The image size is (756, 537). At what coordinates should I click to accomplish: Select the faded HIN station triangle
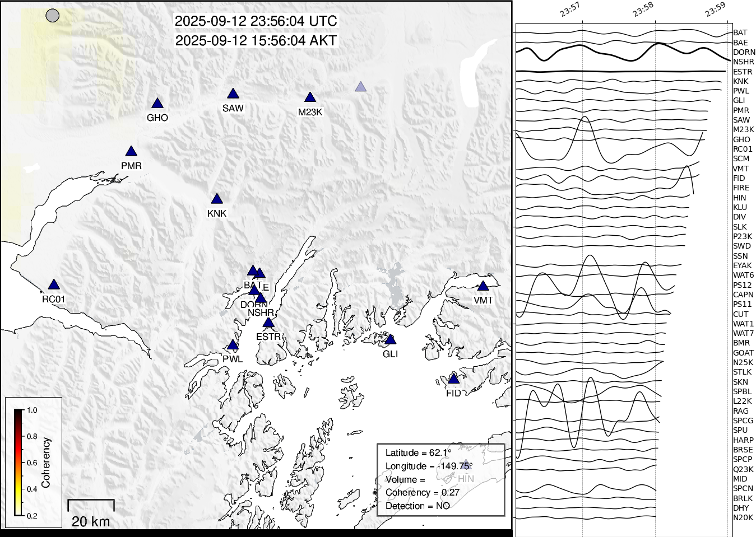click(x=465, y=464)
